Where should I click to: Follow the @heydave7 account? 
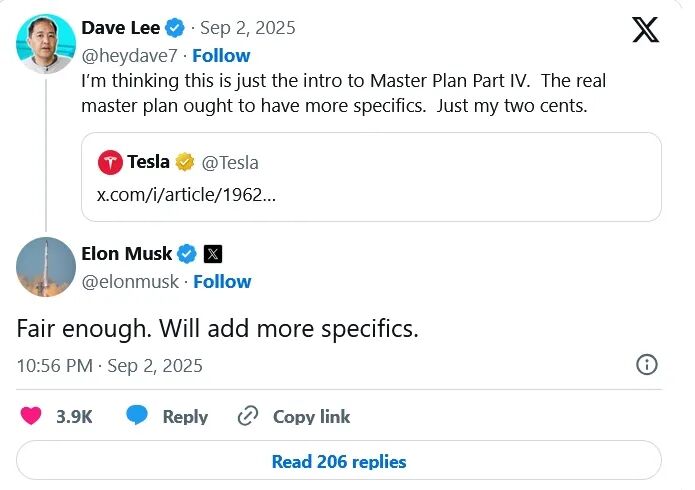221,55
